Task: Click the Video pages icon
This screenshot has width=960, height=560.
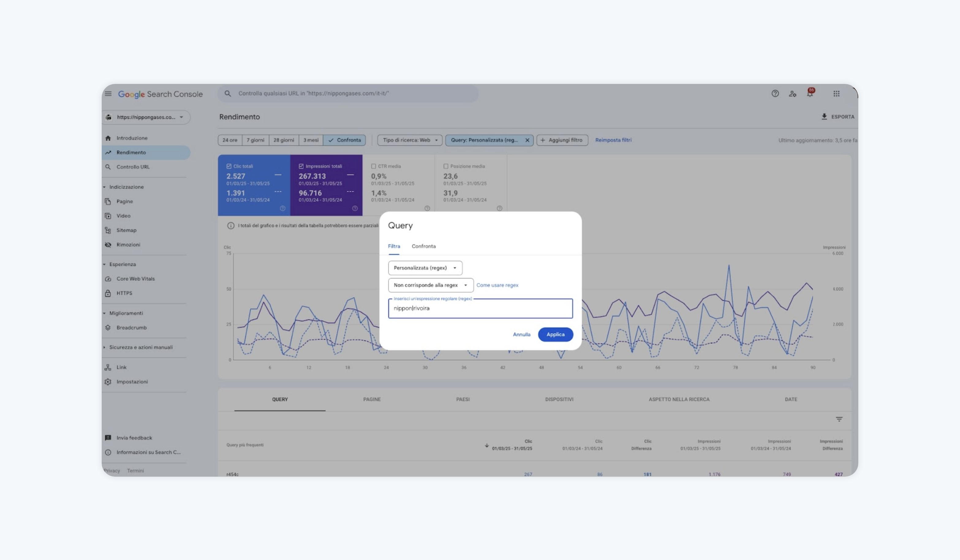Action: (x=108, y=216)
